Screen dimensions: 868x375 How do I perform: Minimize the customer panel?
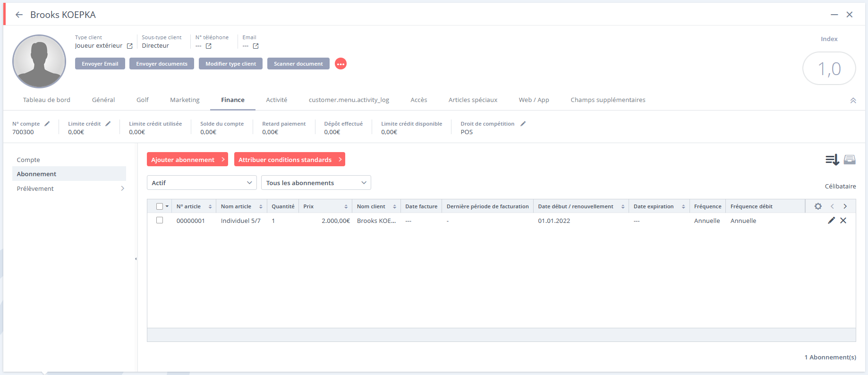tap(834, 15)
